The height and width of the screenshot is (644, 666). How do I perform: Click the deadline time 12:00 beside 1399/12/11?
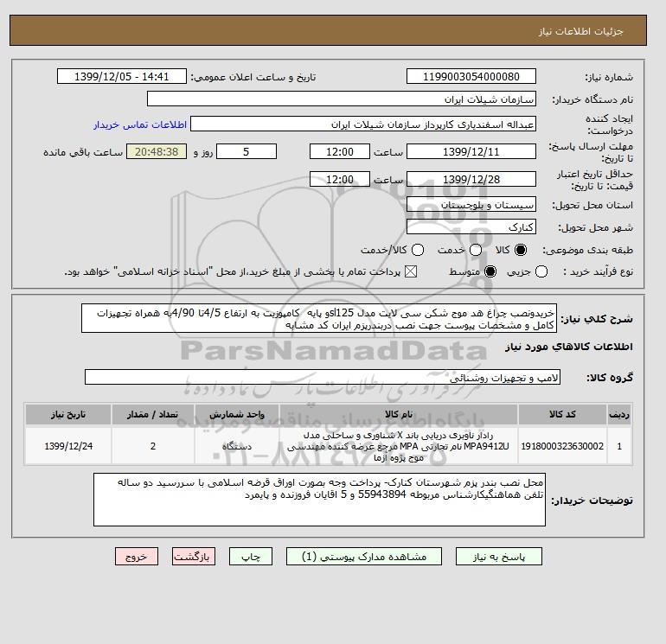[340, 151]
